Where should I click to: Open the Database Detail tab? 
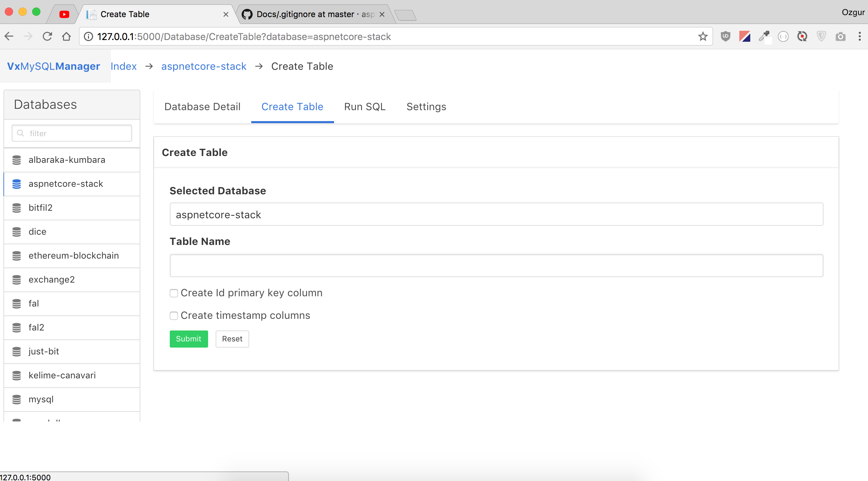click(202, 107)
